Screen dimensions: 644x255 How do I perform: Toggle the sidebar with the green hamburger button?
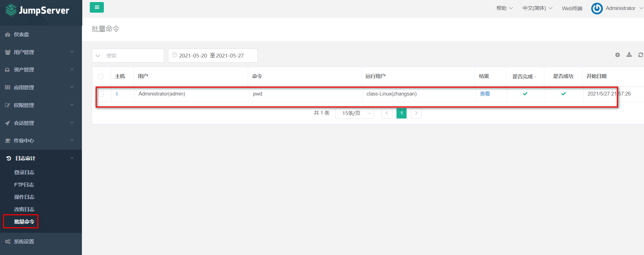(97, 7)
